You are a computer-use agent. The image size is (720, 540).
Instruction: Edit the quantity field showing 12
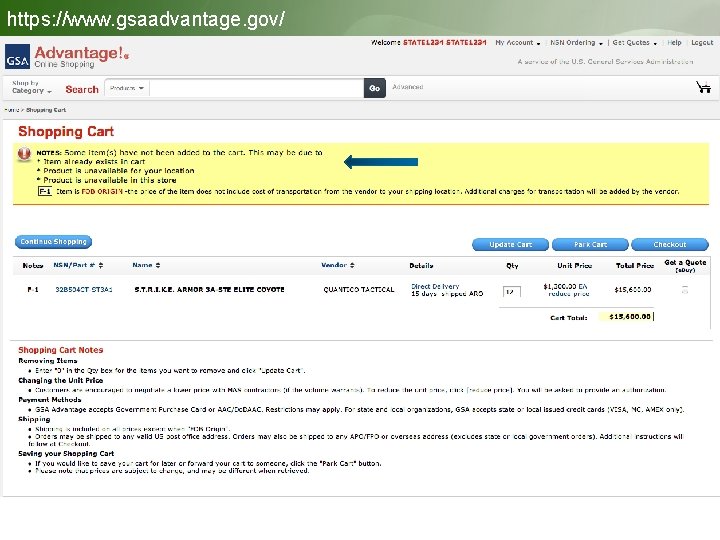[512, 292]
